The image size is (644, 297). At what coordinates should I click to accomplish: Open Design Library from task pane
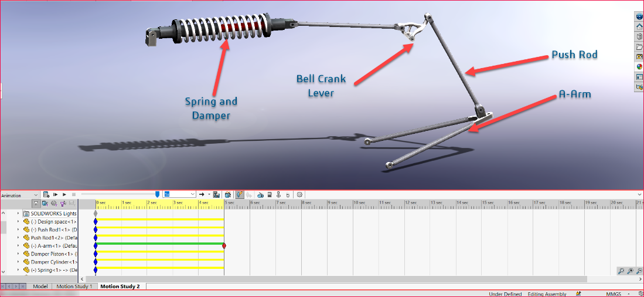click(639, 36)
